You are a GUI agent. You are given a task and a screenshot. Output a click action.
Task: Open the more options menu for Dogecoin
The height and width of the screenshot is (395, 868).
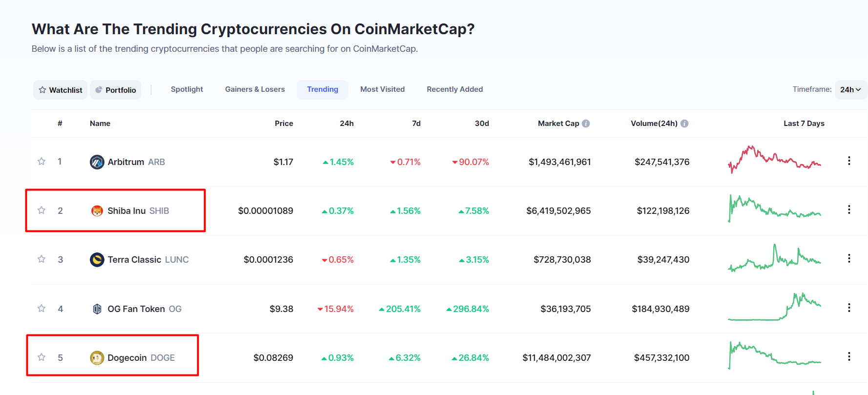(849, 357)
